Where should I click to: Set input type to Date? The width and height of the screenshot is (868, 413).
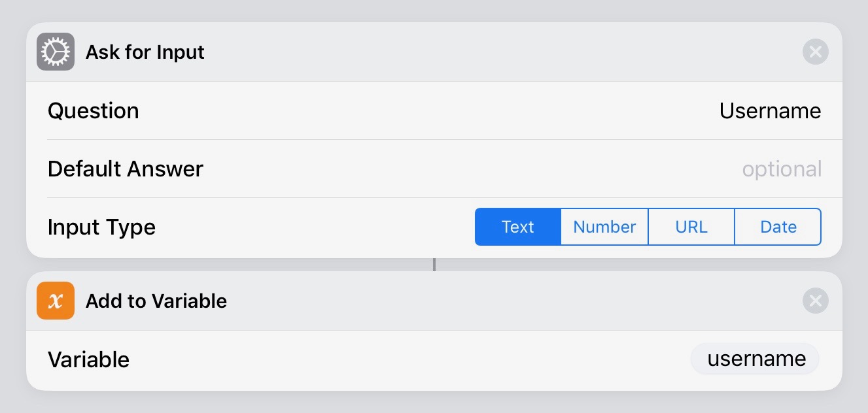[x=778, y=227]
